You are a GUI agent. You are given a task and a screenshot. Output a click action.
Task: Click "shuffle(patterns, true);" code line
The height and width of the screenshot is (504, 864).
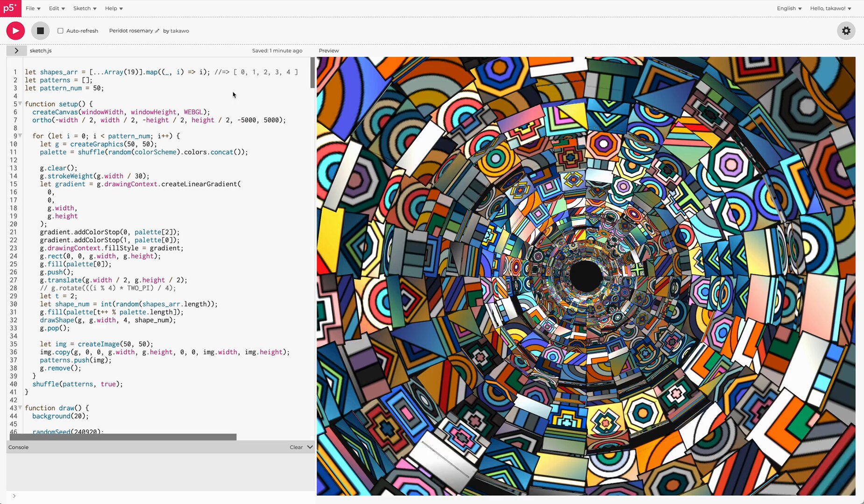[78, 384]
